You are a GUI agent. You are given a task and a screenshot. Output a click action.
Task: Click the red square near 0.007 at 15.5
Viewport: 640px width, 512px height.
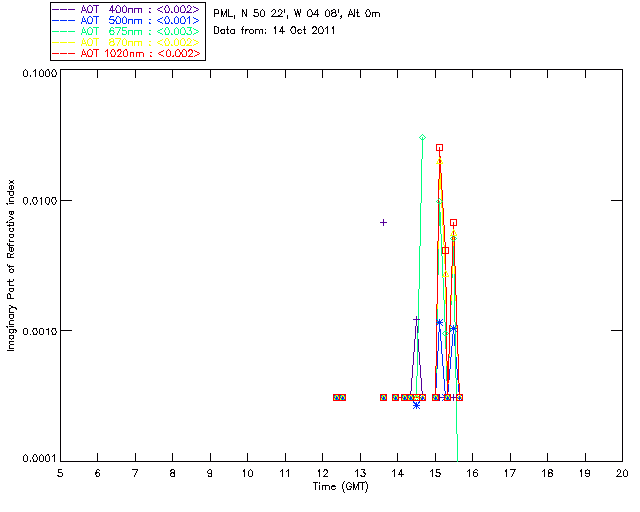[453, 223]
